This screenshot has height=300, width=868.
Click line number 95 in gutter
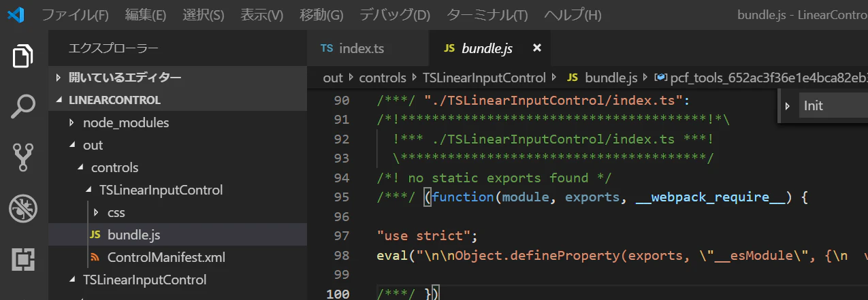coord(341,197)
